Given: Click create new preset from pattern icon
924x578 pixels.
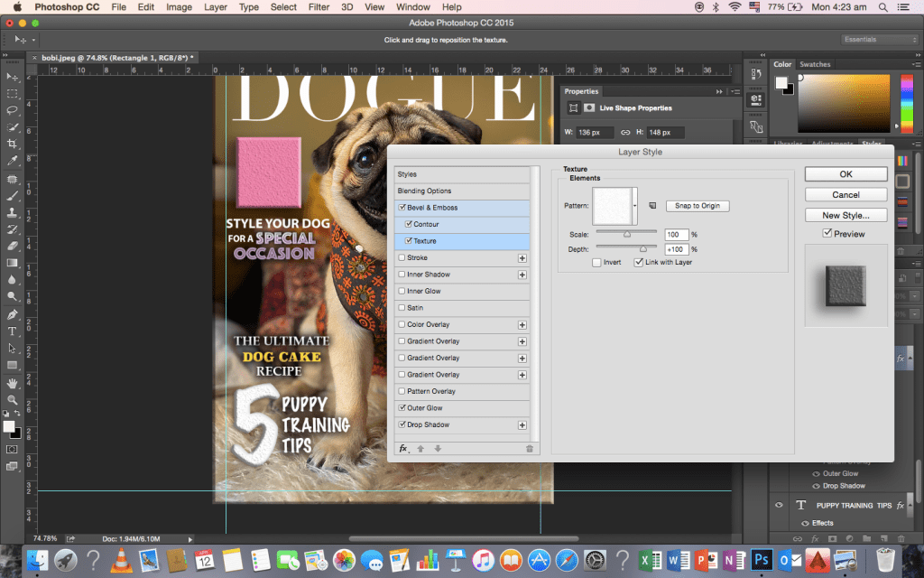Looking at the screenshot, I should 653,206.
